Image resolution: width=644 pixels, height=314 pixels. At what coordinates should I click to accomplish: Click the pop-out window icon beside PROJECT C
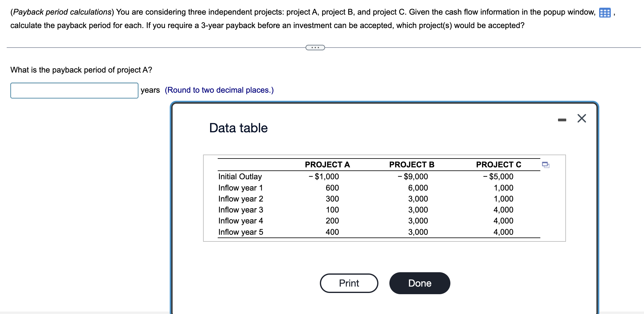click(546, 165)
